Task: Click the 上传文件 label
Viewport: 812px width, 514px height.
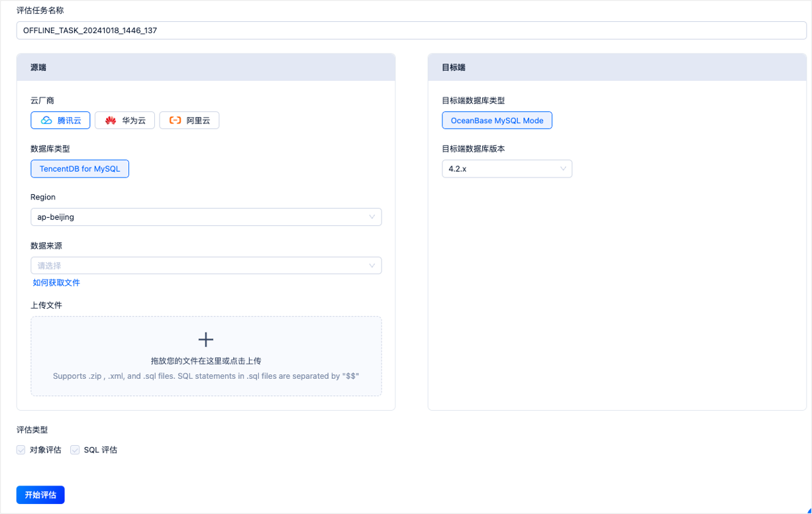Action: tap(46, 305)
